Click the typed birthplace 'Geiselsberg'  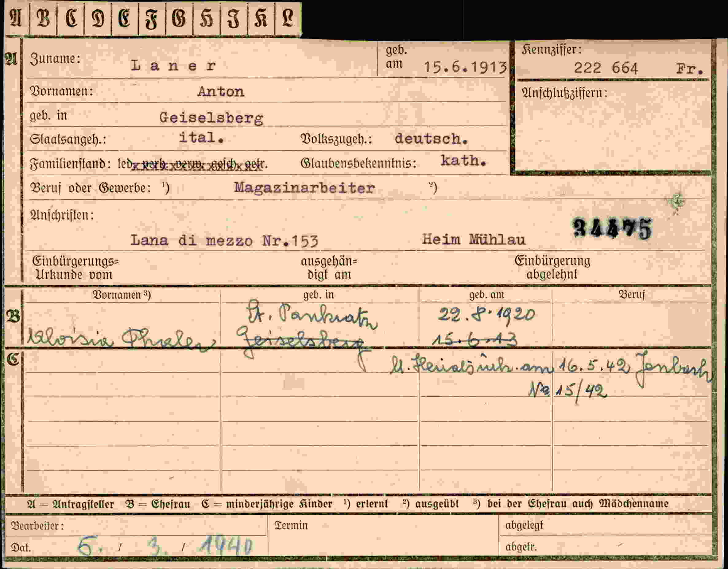[211, 118]
